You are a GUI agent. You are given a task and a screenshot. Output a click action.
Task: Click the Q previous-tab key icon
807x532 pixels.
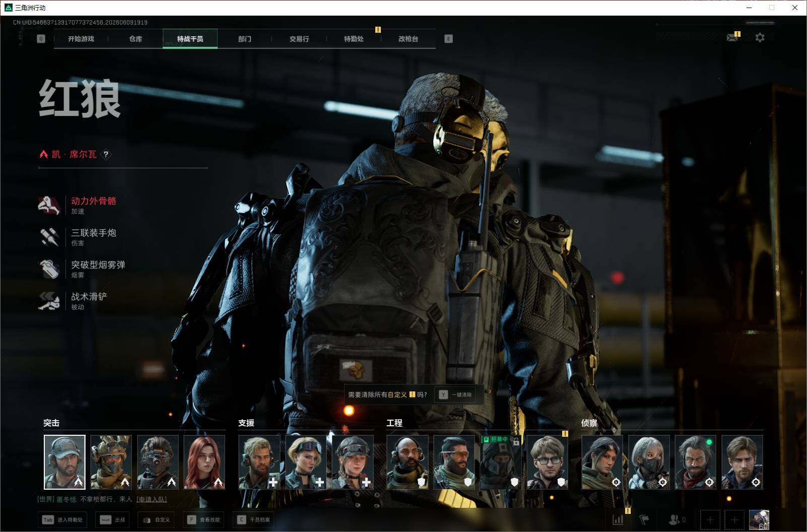tap(41, 39)
